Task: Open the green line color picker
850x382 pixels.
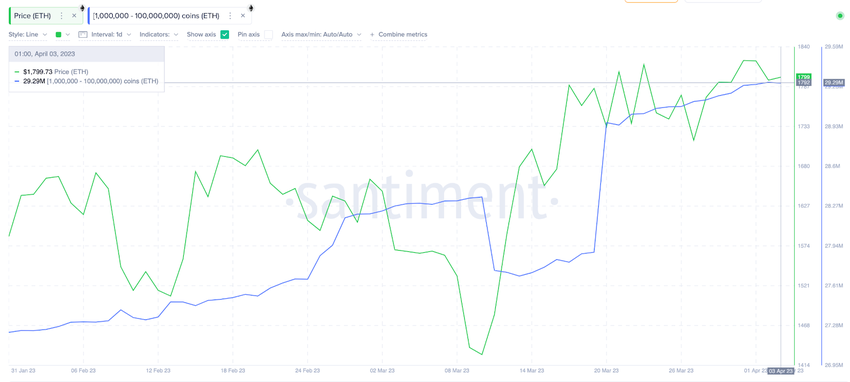Action: 62,34
